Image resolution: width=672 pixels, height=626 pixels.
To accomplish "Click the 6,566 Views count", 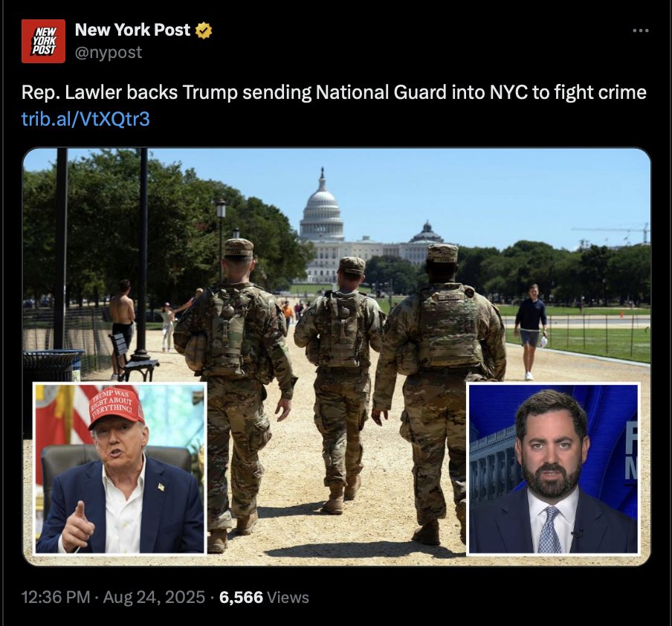I will (264, 597).
